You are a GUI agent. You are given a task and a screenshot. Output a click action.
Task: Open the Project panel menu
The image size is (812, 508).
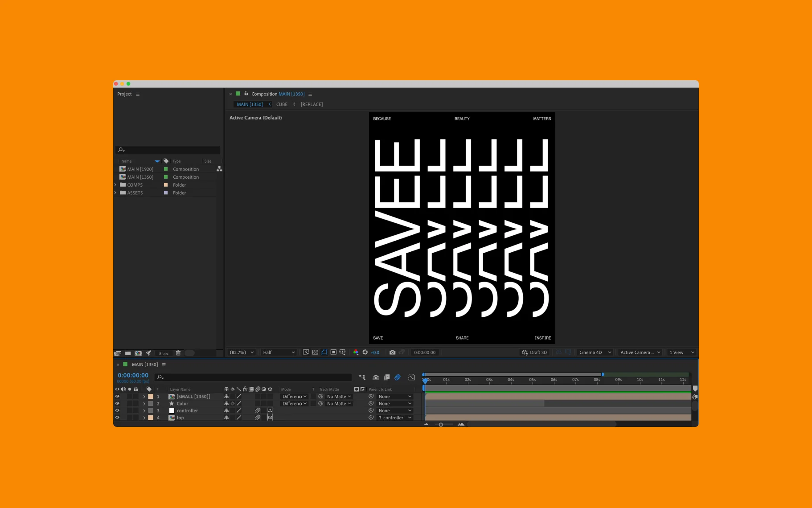pos(138,94)
